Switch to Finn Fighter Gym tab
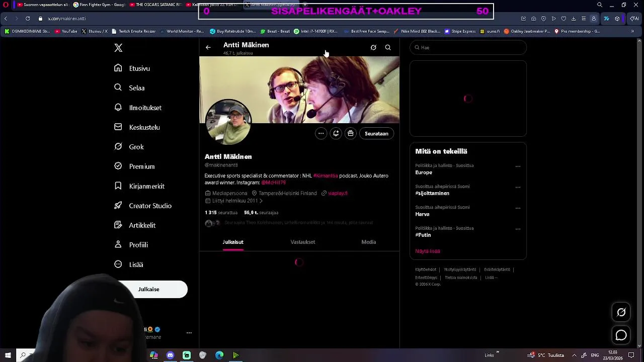This screenshot has height=362, width=644. point(99,5)
